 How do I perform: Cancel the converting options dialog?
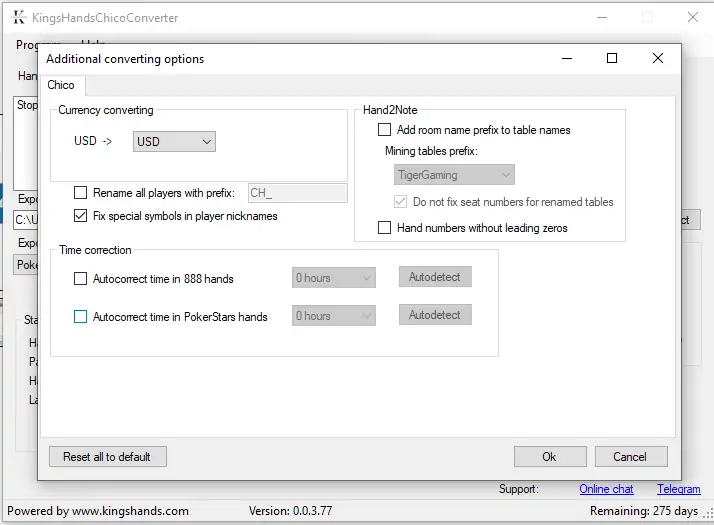[630, 457]
